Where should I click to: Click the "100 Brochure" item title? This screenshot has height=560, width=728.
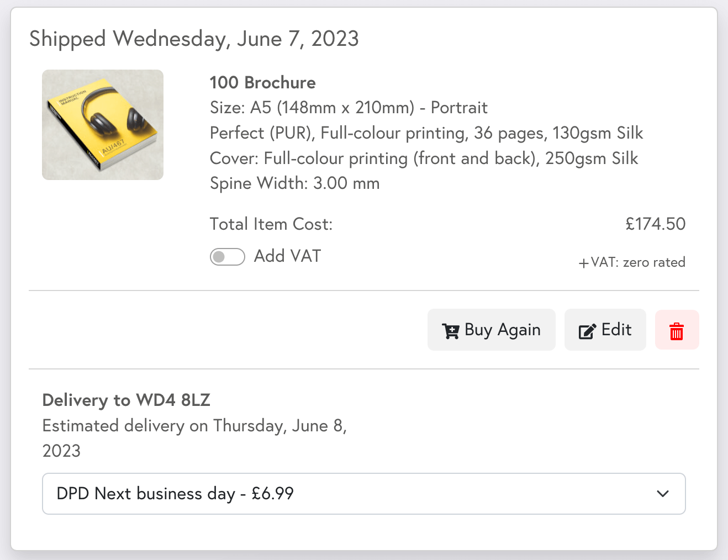(x=262, y=83)
